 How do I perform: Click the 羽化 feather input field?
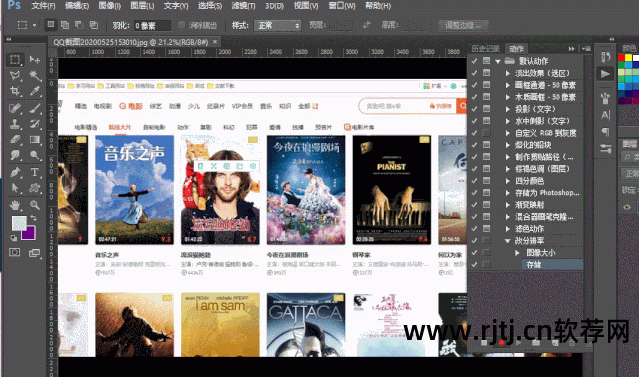(152, 25)
